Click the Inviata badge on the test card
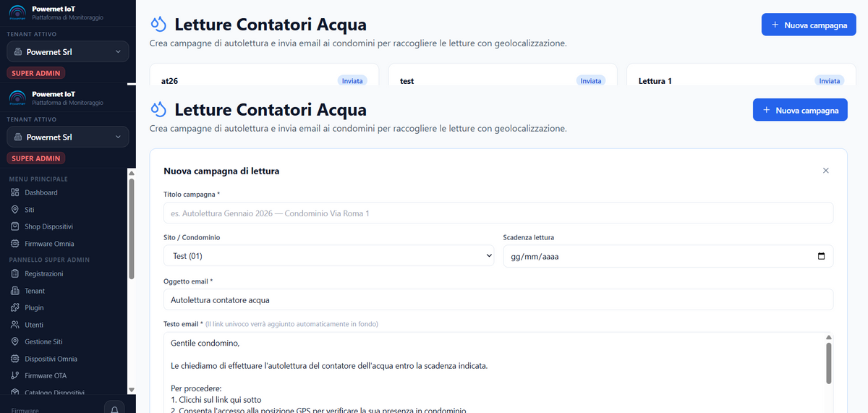 coord(591,81)
